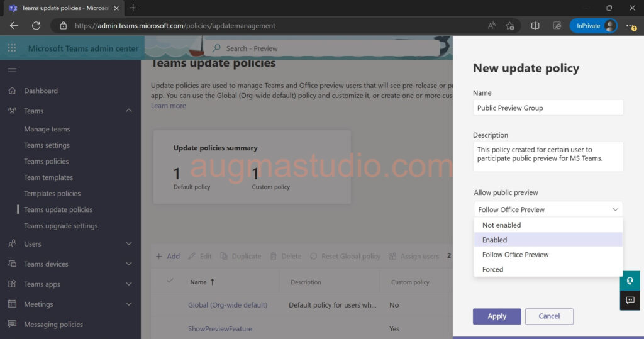Screen dimensions: 644x339
Task: Click the Apply button
Action: 496,316
